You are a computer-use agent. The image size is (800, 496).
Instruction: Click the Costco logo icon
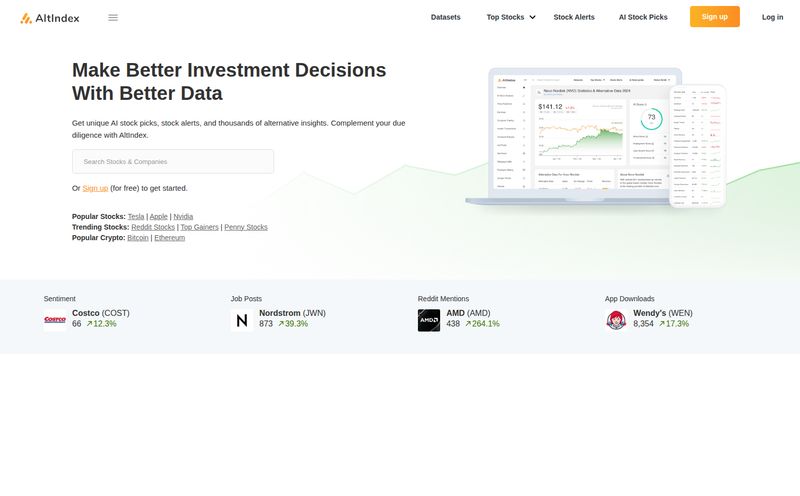(x=55, y=320)
